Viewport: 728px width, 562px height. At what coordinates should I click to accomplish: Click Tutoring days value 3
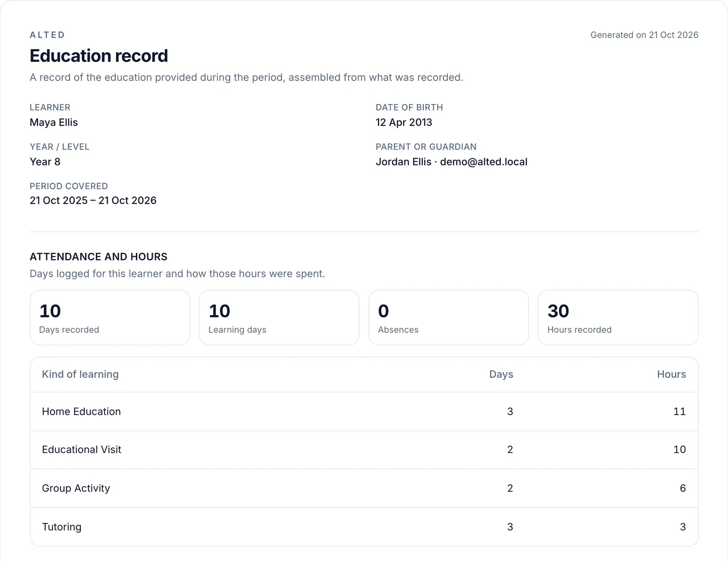[x=510, y=527]
